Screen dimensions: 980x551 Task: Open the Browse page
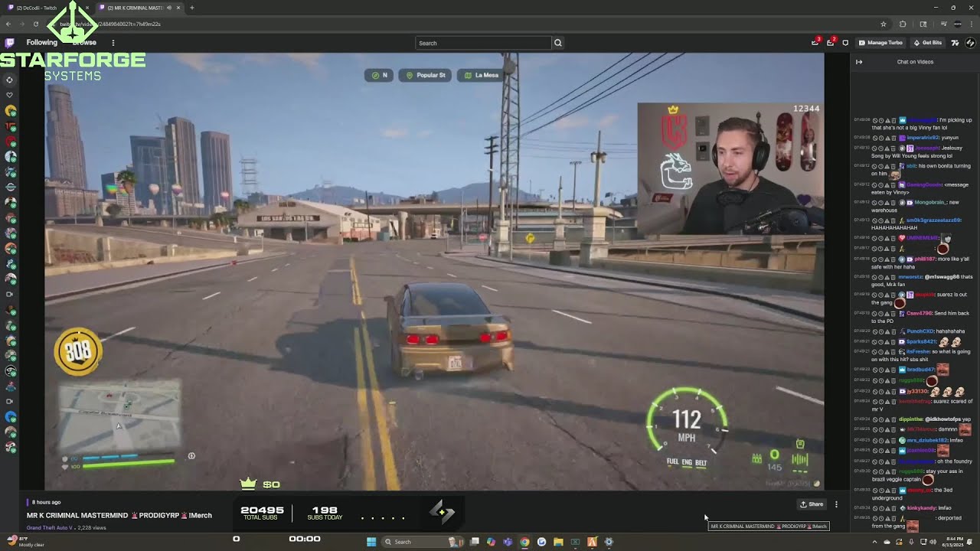84,43
